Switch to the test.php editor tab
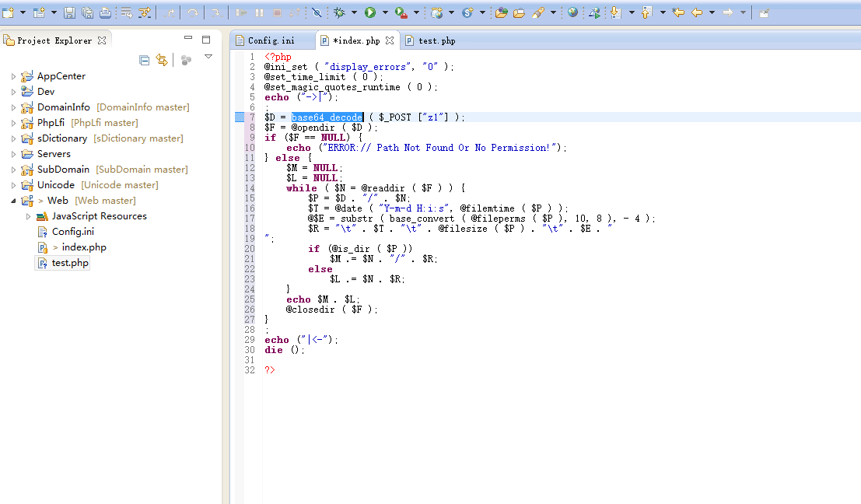Viewport: 861px width, 504px height. click(x=431, y=40)
